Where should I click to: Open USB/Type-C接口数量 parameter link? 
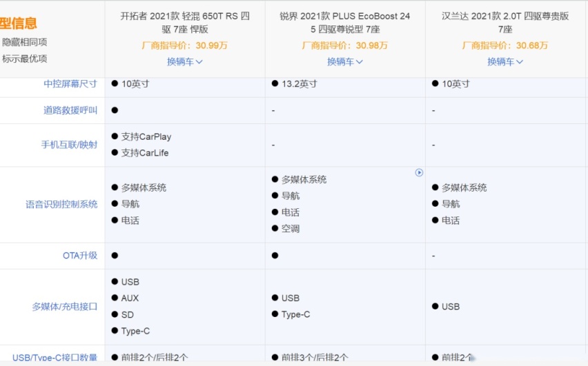click(55, 357)
